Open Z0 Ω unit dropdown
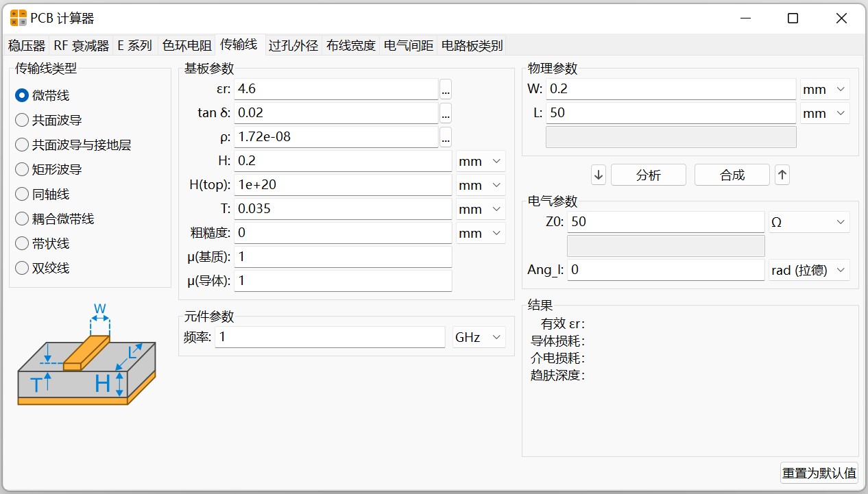 click(809, 222)
